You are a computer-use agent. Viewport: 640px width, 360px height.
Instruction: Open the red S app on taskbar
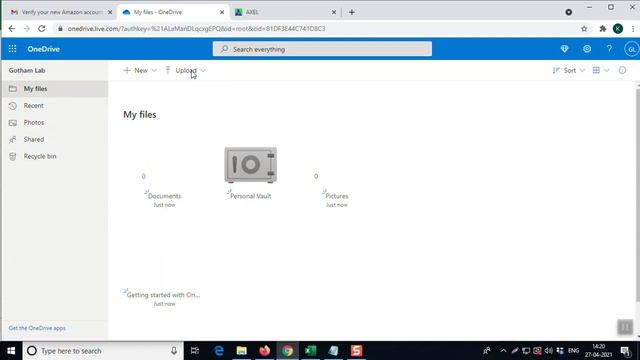356,351
